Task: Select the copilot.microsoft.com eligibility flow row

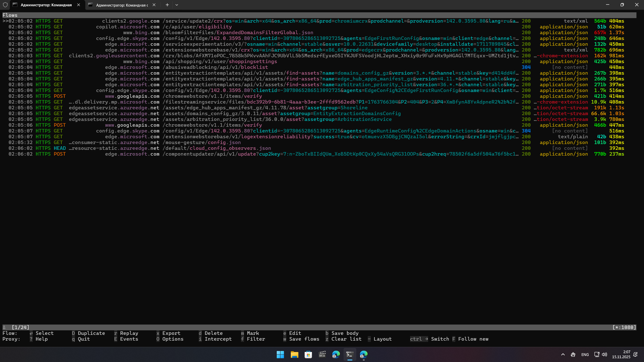Action: [x=164, y=27]
